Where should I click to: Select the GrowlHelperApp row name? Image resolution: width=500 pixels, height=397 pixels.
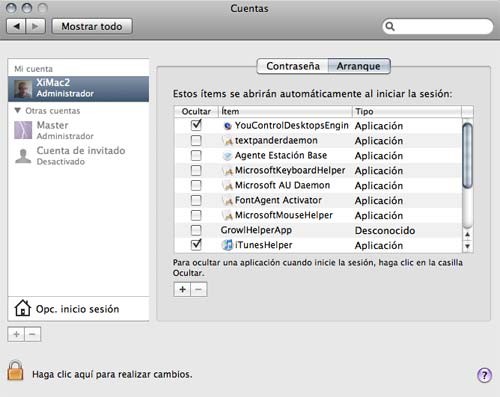[256, 230]
